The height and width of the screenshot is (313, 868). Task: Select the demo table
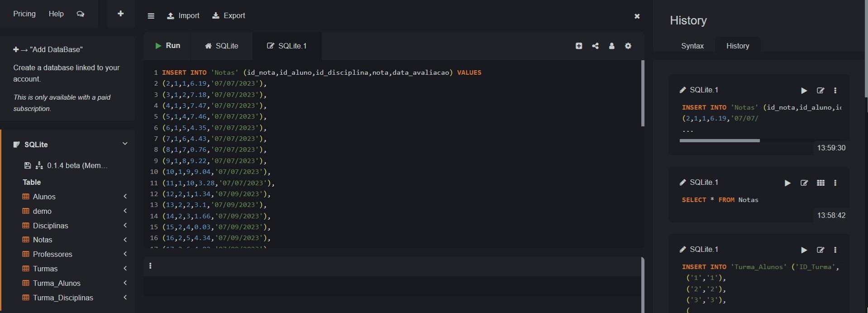point(42,211)
